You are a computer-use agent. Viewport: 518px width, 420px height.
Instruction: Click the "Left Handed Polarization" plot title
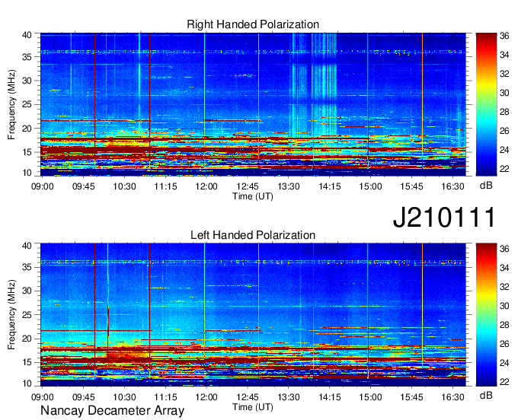click(253, 235)
